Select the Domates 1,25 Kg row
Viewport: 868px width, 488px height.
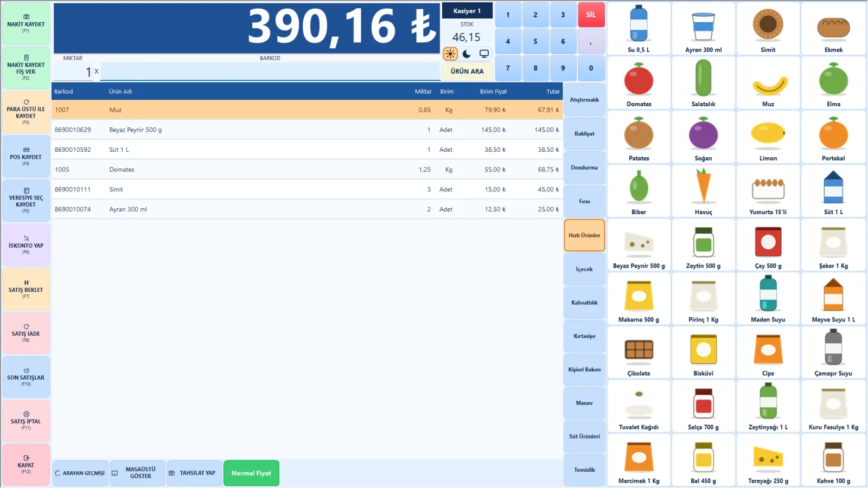pyautogui.click(x=307, y=169)
